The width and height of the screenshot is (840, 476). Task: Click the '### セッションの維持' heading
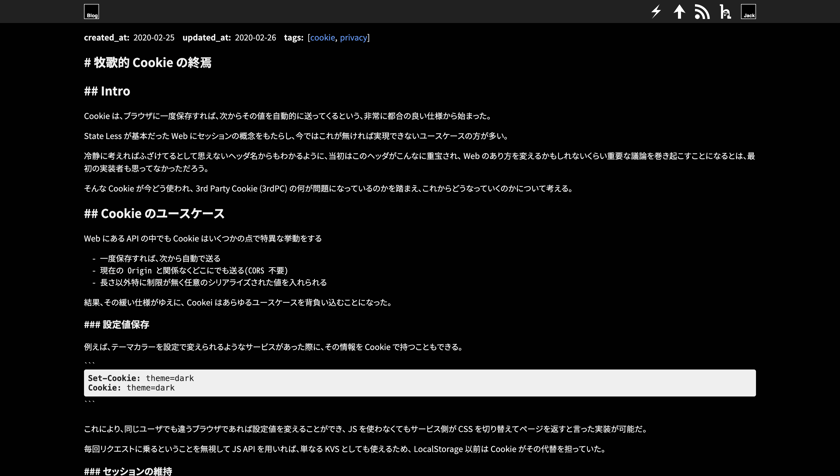(x=128, y=471)
